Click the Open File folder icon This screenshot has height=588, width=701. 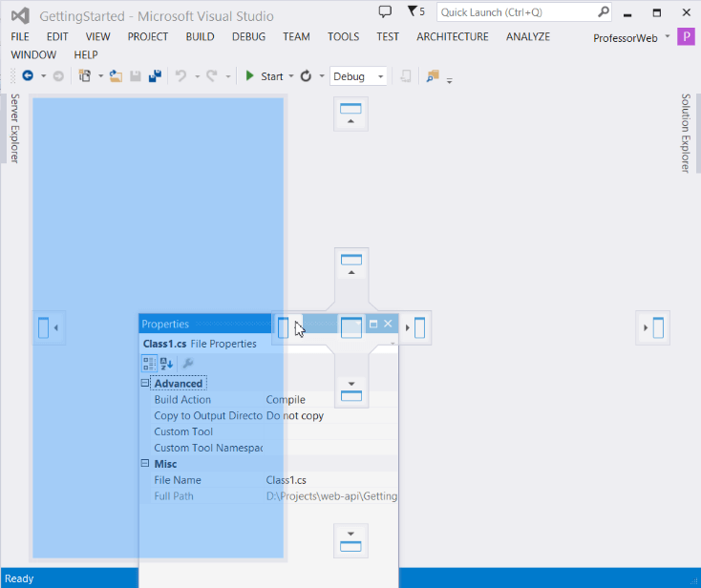point(116,76)
